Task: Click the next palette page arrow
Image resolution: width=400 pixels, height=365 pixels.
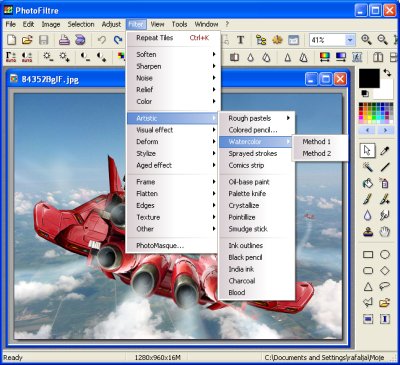Action: click(x=385, y=130)
